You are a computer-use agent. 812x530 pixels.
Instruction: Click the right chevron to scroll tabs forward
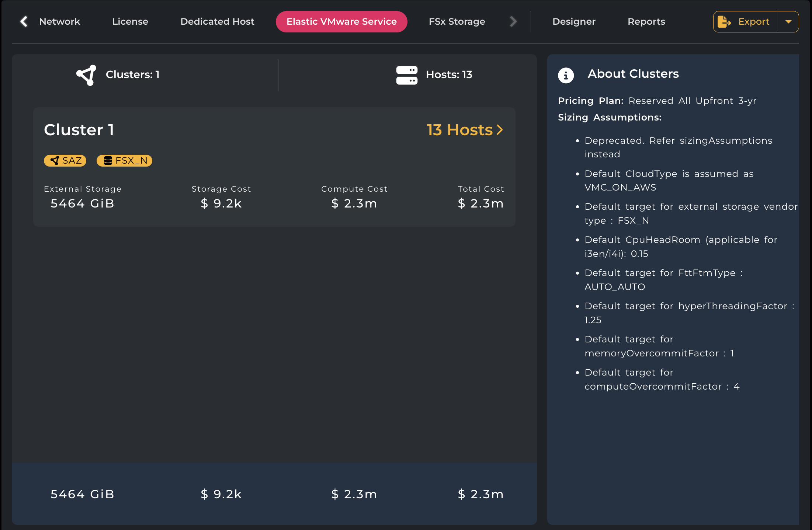(x=513, y=21)
